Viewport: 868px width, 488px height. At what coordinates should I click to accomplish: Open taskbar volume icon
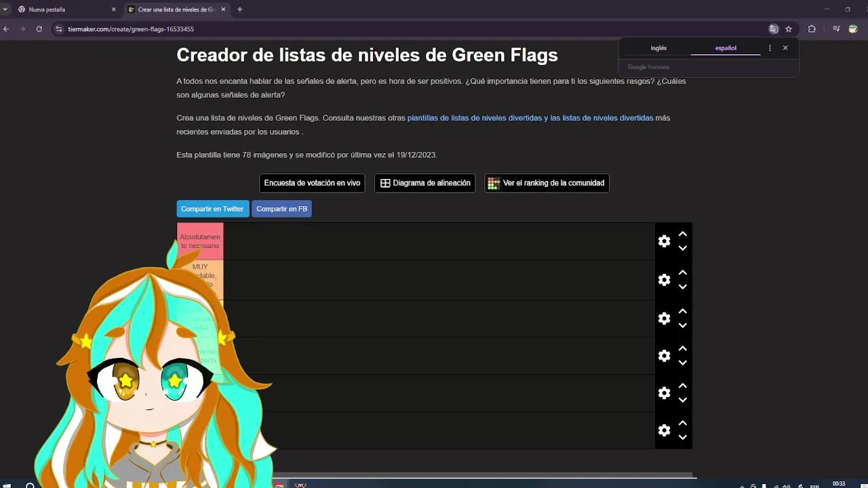coord(787,485)
